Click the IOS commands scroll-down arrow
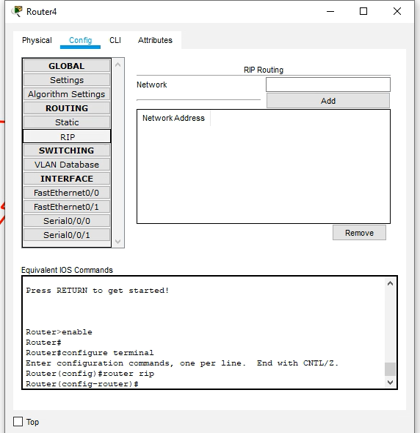 tap(390, 382)
